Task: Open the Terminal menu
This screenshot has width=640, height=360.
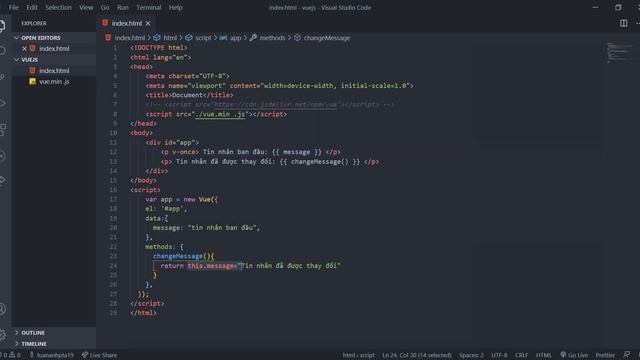Action: [x=149, y=7]
